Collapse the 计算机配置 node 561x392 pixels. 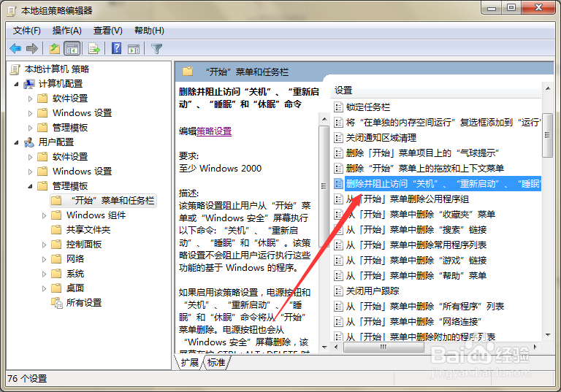(16, 84)
